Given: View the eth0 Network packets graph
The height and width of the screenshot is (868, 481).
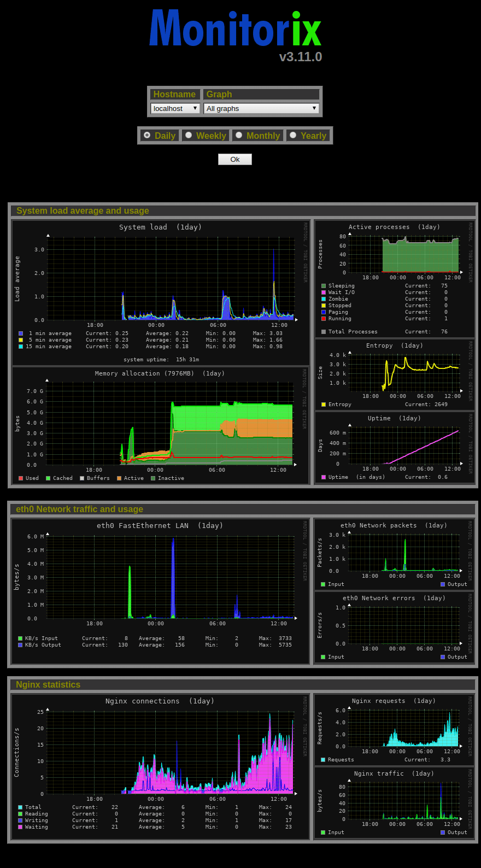Looking at the screenshot, I should [x=395, y=554].
